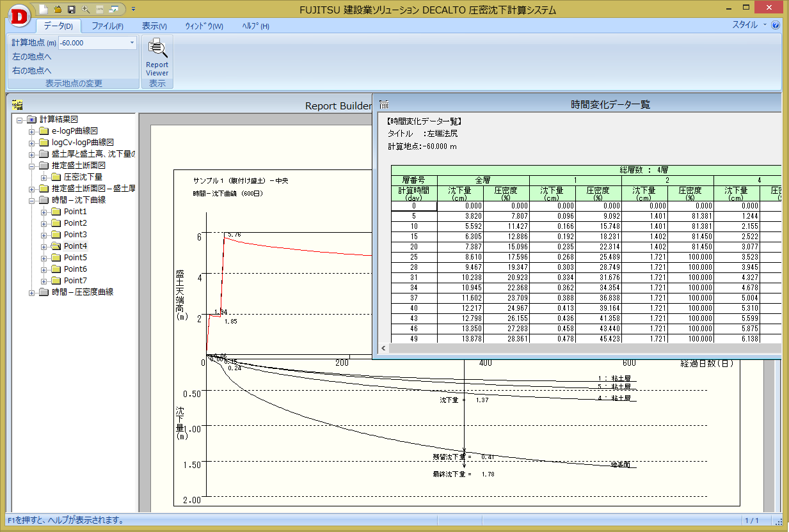Click the blue help question mark icon
Screen dimensions: 789x532
[x=776, y=26]
